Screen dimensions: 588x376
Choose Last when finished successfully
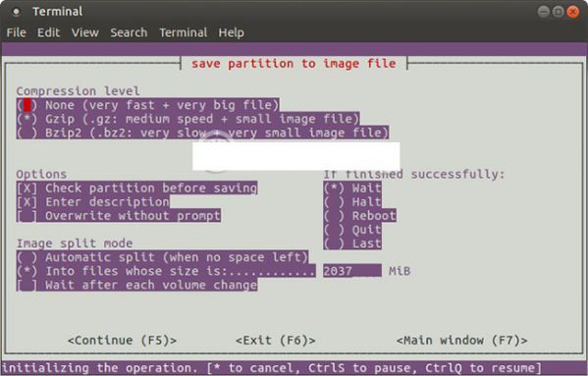352,243
